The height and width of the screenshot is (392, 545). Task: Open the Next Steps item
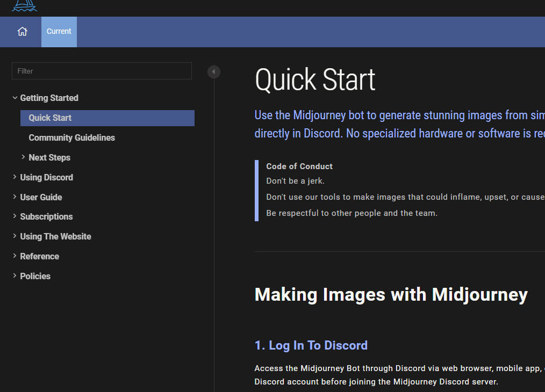49,158
